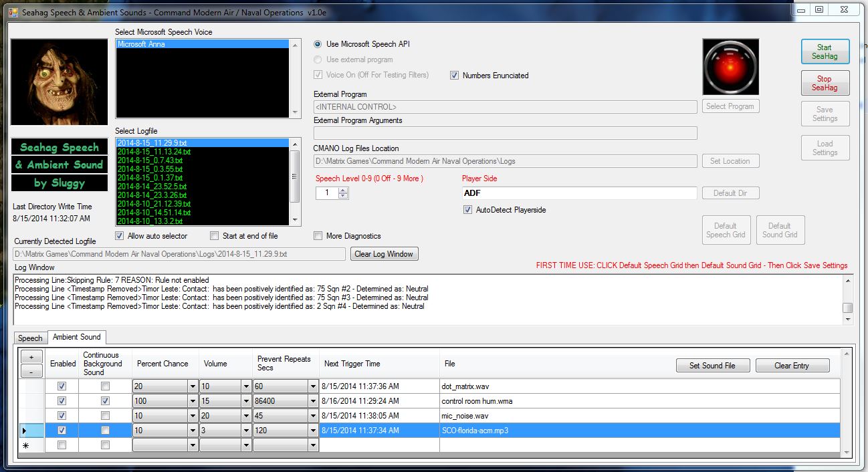868x472 pixels.
Task: Click the app icon in the title bar
Action: coord(13,12)
